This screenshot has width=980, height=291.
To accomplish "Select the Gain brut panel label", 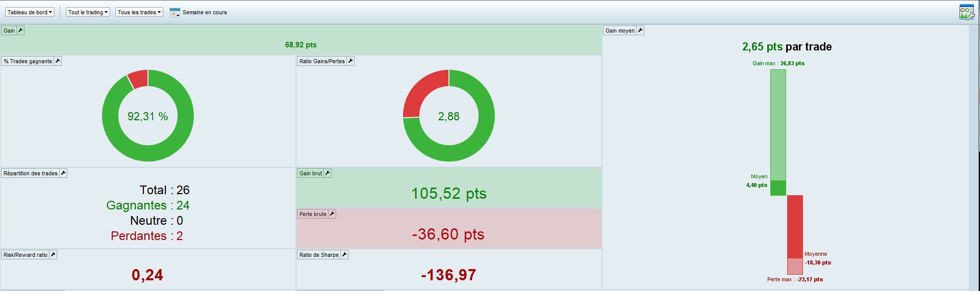I will point(311,173).
